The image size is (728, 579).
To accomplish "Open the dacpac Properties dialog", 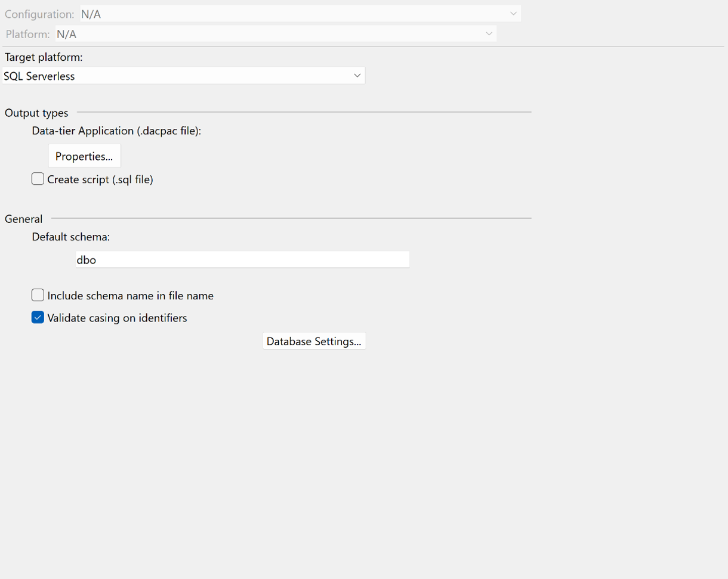I will click(x=84, y=156).
